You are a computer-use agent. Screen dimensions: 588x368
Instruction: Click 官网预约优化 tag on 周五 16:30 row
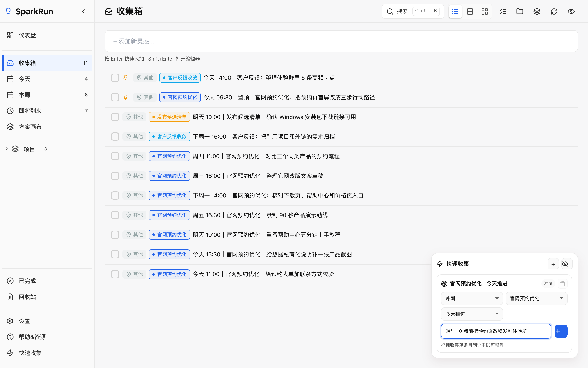point(169,215)
